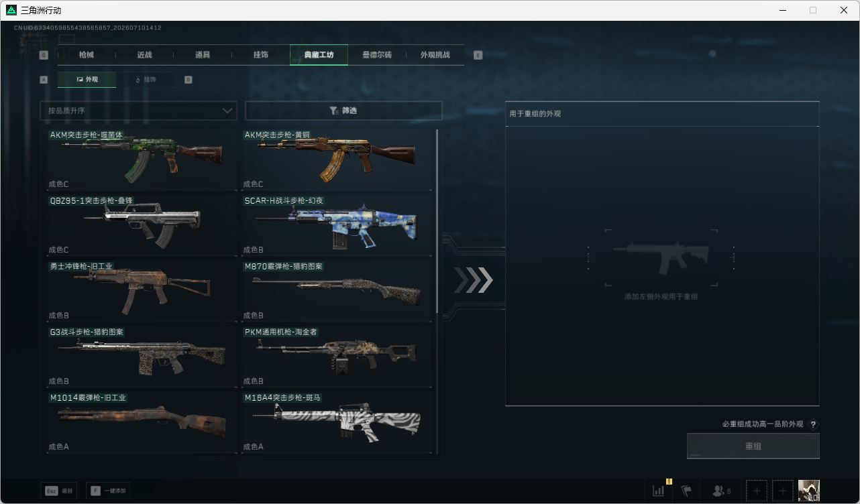Click the Q previous-tab key icon
This screenshot has width=860, height=504.
click(44, 56)
